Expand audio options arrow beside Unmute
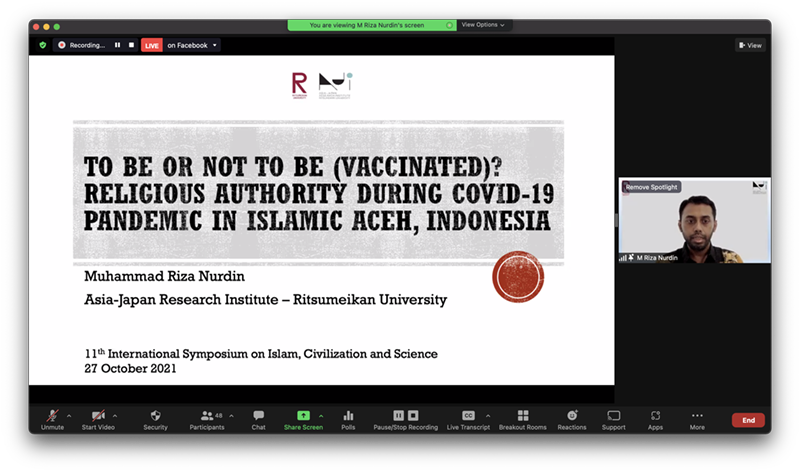The width and height of the screenshot is (800, 472). point(69,415)
